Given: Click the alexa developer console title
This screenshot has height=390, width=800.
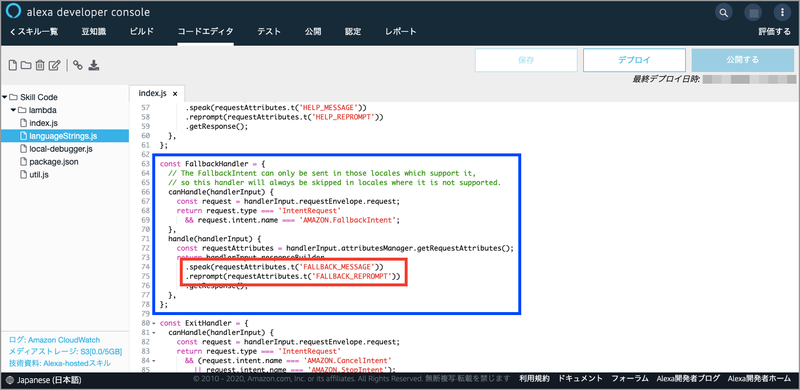Looking at the screenshot, I should click(x=88, y=12).
